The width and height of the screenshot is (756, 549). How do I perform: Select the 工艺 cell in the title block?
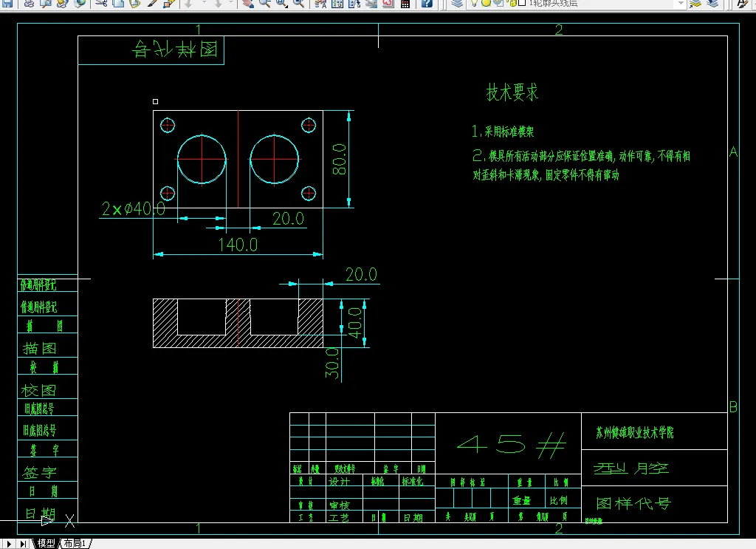339,518
